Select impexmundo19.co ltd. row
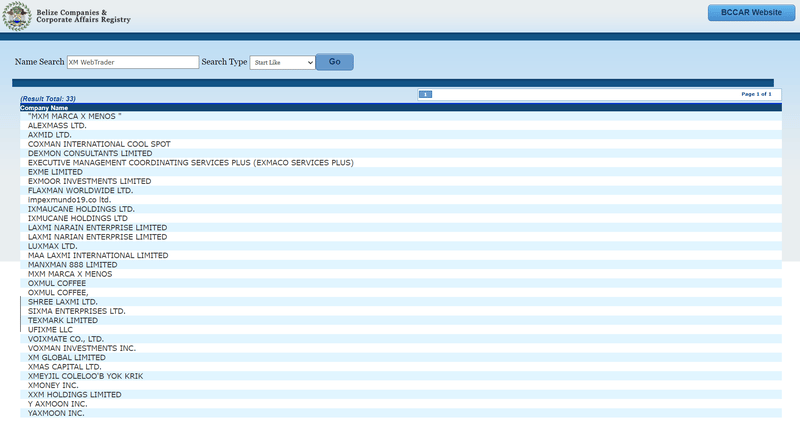Image resolution: width=800 pixels, height=426 pixels. [x=401, y=199]
